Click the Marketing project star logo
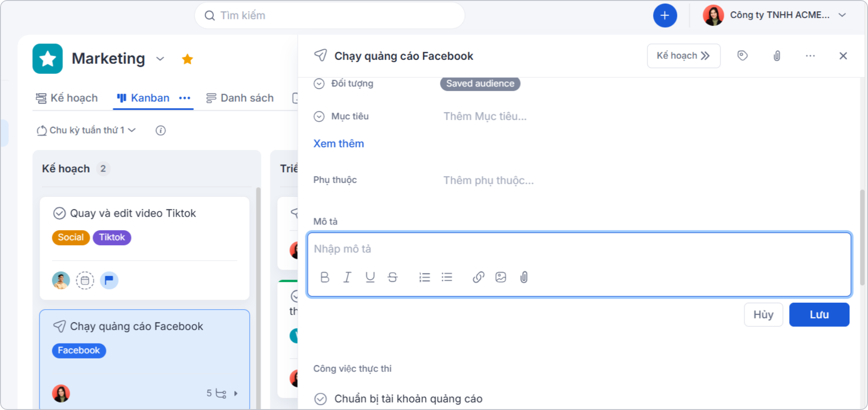Image resolution: width=868 pixels, height=410 pixels. pos(47,58)
